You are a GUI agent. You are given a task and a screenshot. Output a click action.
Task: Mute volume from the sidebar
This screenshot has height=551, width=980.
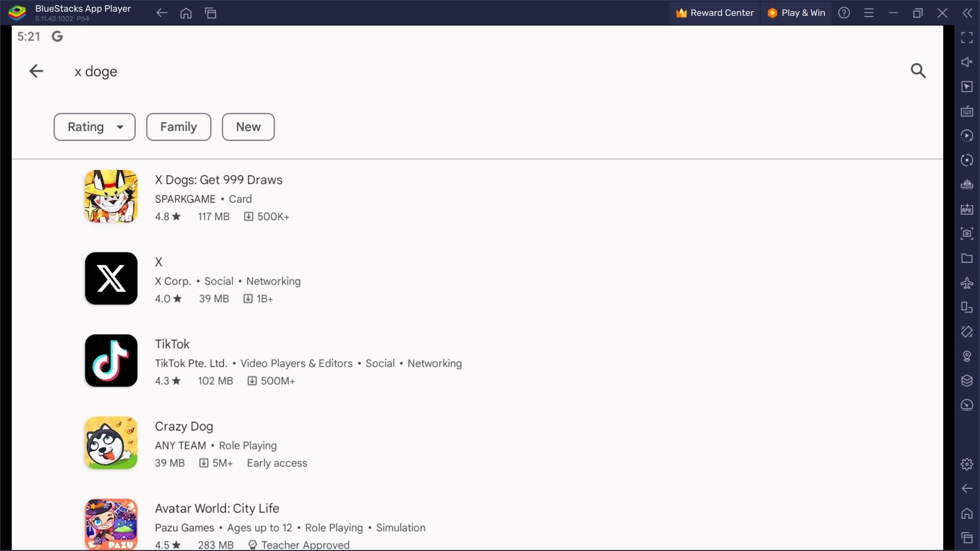(x=967, y=62)
